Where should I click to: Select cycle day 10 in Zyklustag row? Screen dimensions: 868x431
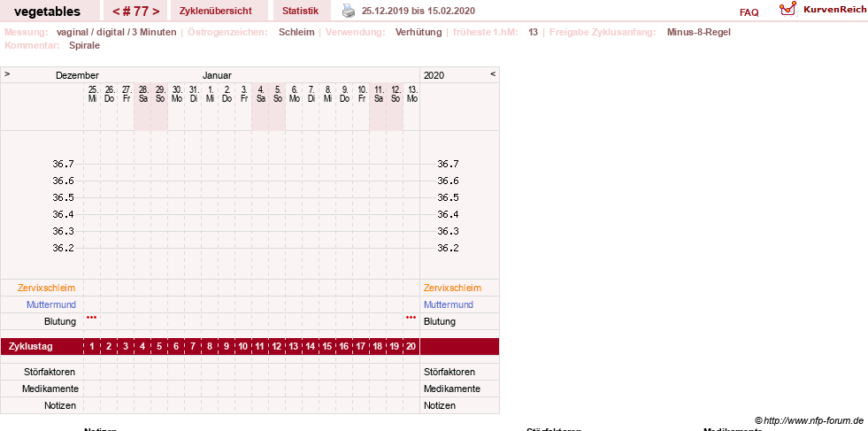[x=243, y=347]
